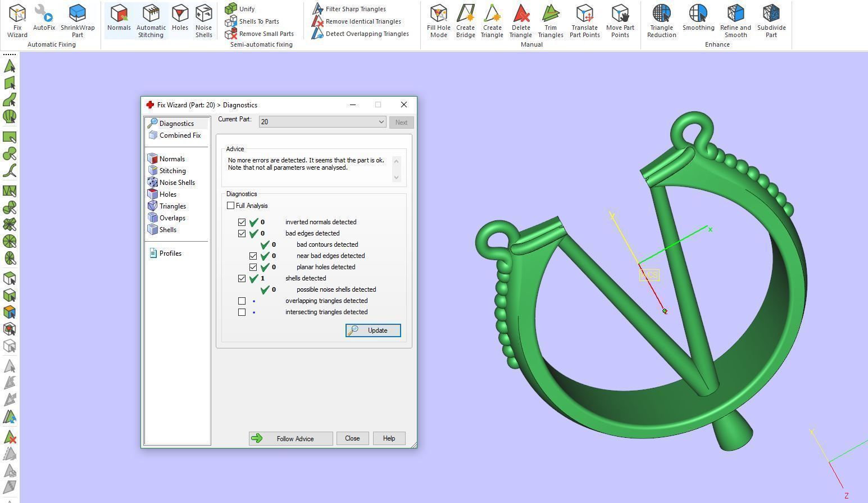The width and height of the screenshot is (868, 503).
Task: Choose Automatic Stitching tool
Action: coord(151,21)
